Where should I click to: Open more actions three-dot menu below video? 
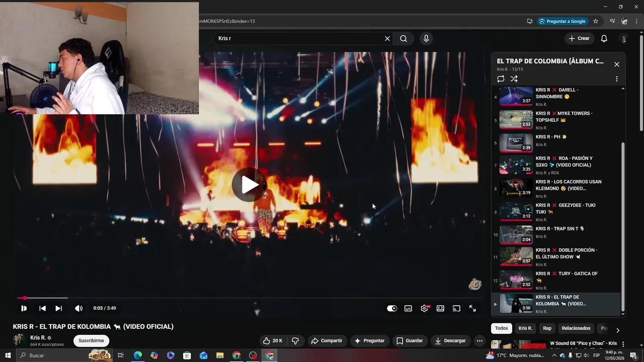pyautogui.click(x=479, y=341)
